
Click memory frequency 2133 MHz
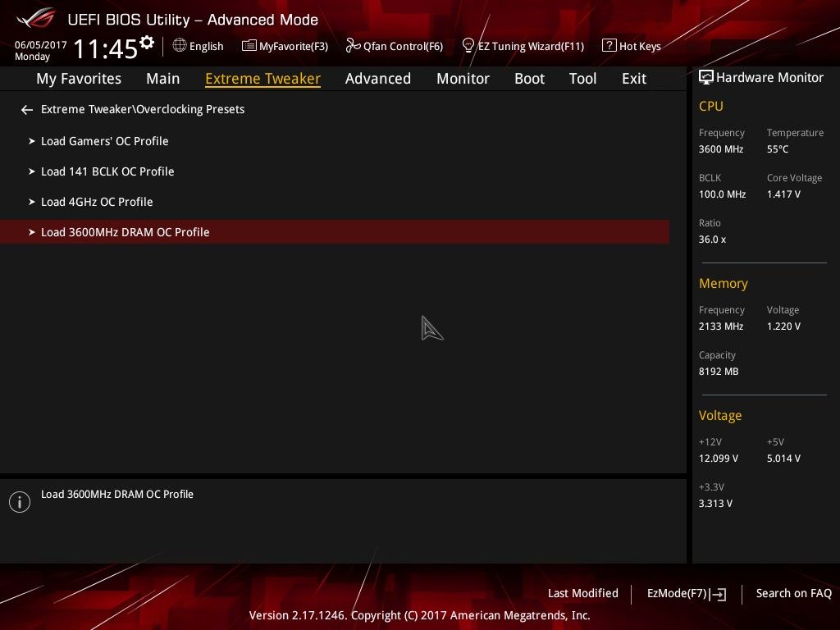coord(720,326)
